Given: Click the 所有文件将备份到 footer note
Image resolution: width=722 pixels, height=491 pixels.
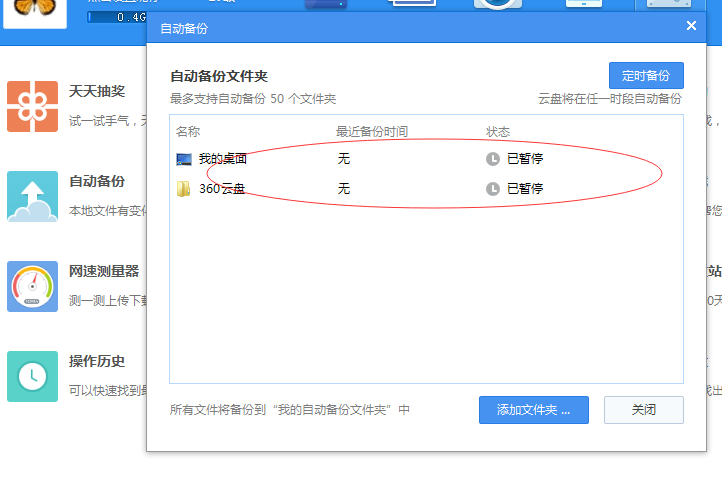Looking at the screenshot, I should click(x=290, y=410).
